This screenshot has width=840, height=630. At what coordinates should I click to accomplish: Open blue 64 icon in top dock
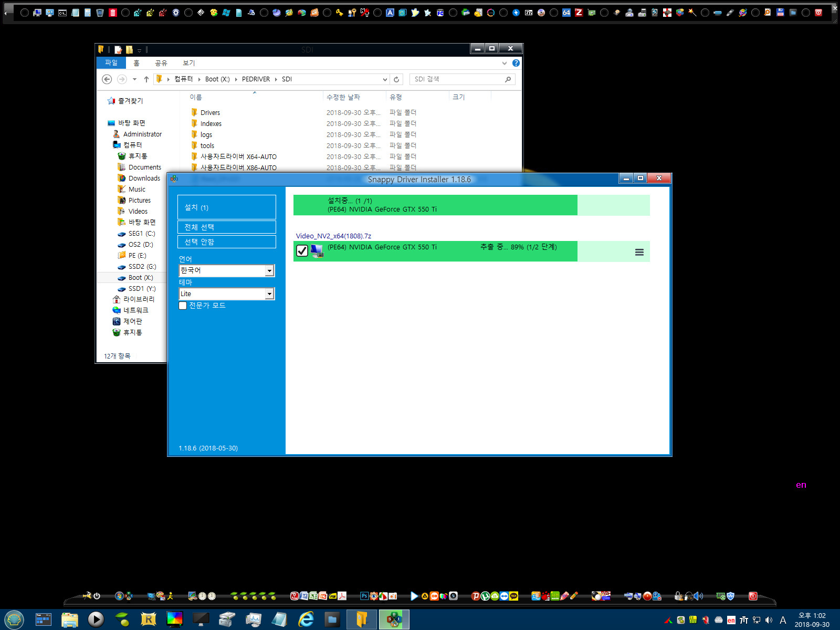point(566,13)
